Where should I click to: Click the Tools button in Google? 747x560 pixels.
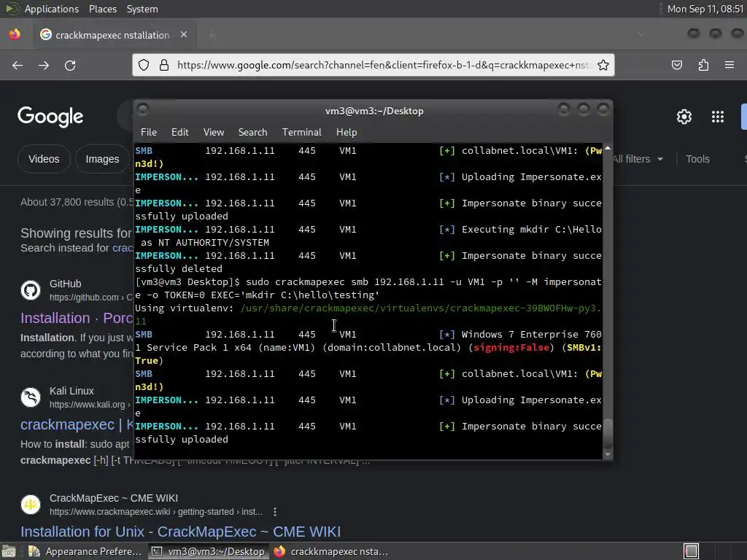[697, 159]
